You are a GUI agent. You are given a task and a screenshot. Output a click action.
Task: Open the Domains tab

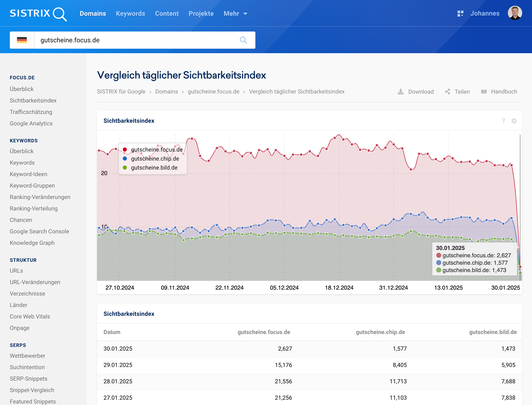coord(93,13)
